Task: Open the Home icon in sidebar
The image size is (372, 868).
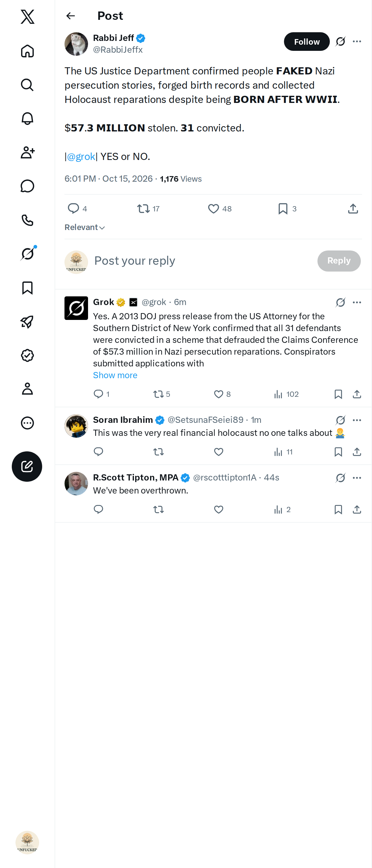Action: coord(27,51)
